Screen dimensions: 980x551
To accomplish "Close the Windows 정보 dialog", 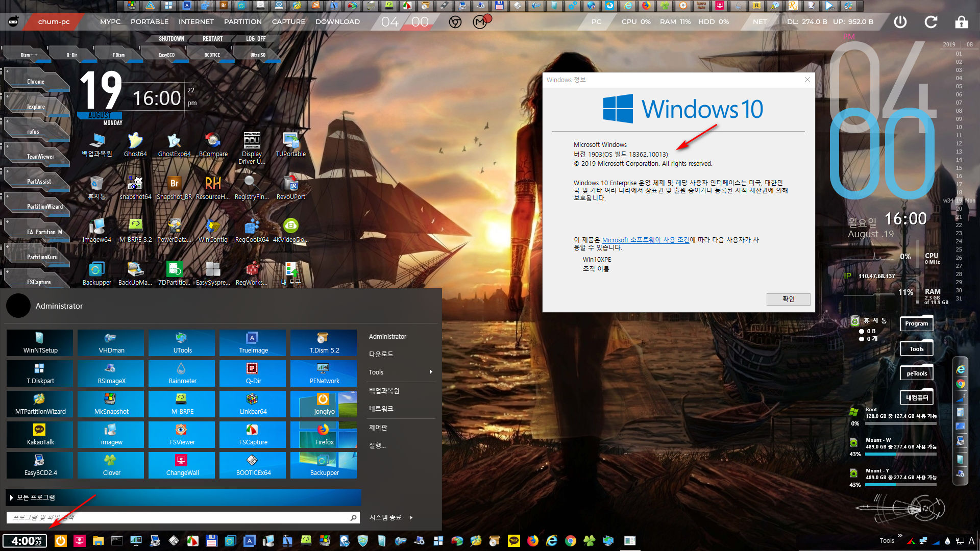I will point(807,80).
